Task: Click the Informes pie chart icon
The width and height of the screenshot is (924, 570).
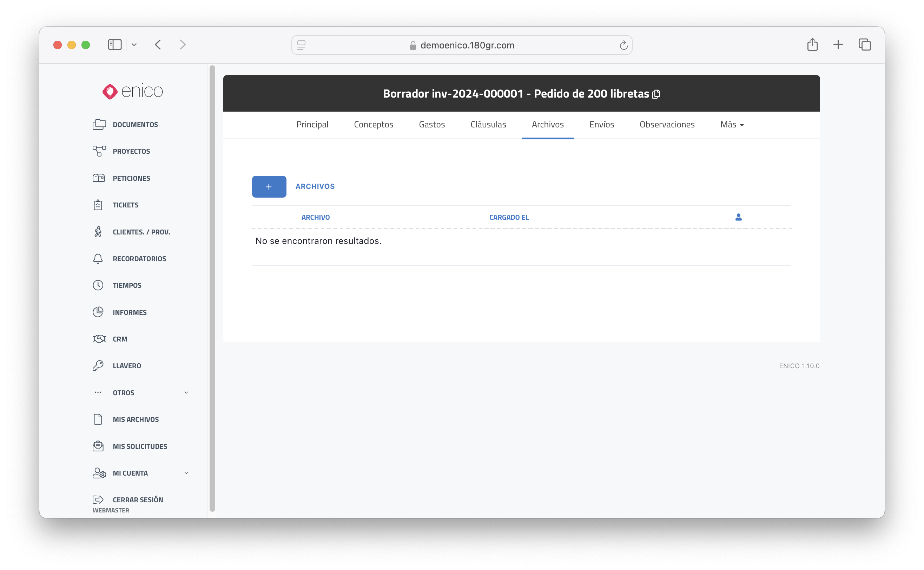Action: click(98, 312)
